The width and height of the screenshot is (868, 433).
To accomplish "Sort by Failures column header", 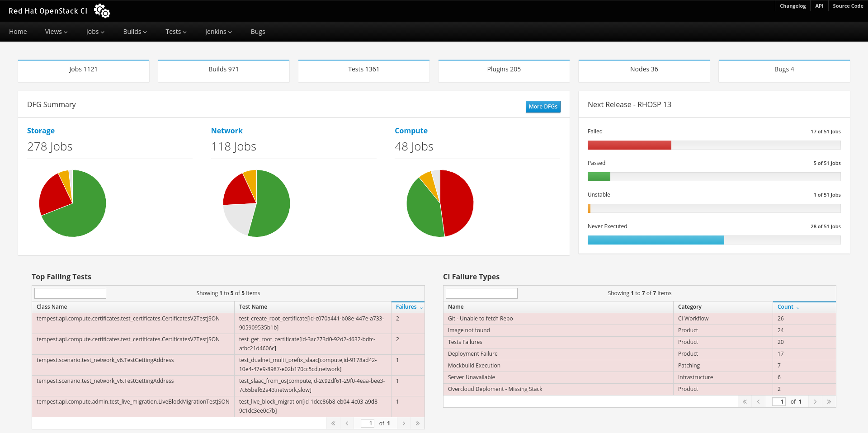I will [x=408, y=307].
